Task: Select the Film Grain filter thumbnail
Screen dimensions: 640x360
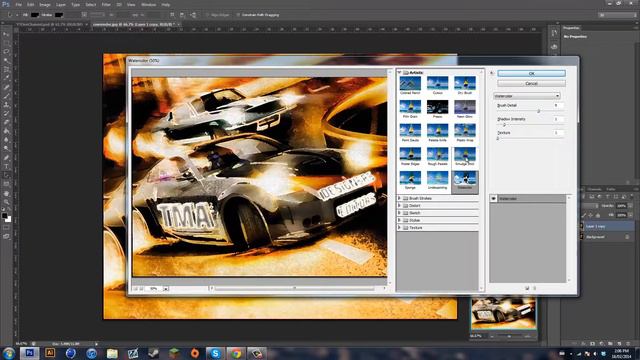Action: click(x=410, y=107)
